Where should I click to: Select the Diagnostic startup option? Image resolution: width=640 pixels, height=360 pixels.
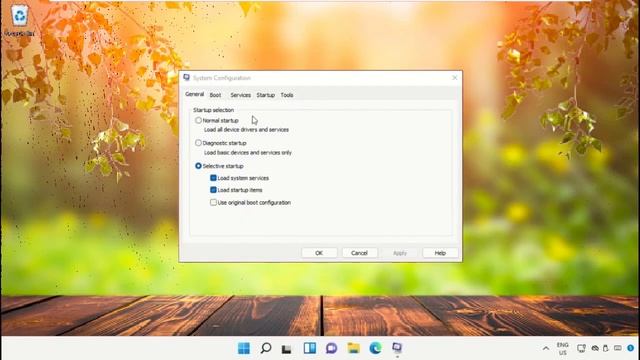click(x=198, y=143)
